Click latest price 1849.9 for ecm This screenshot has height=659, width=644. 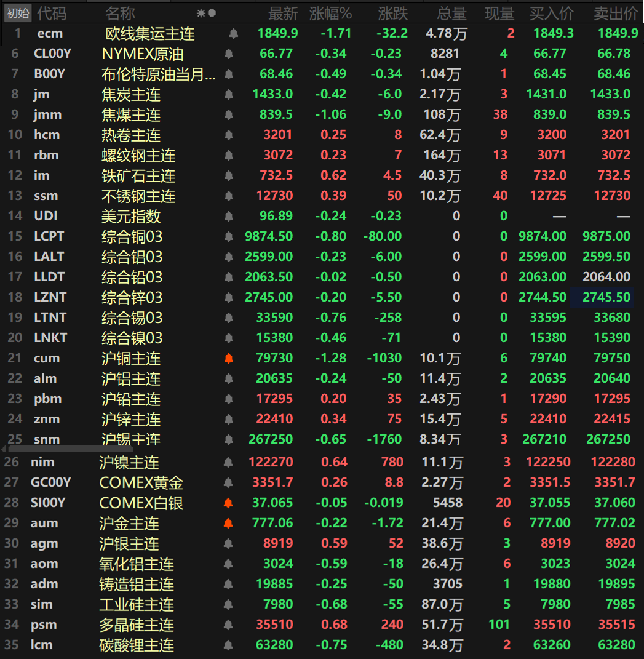[x=277, y=33]
